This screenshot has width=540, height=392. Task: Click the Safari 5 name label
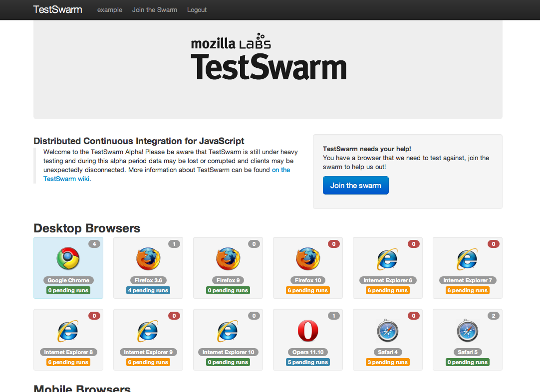[x=468, y=352]
